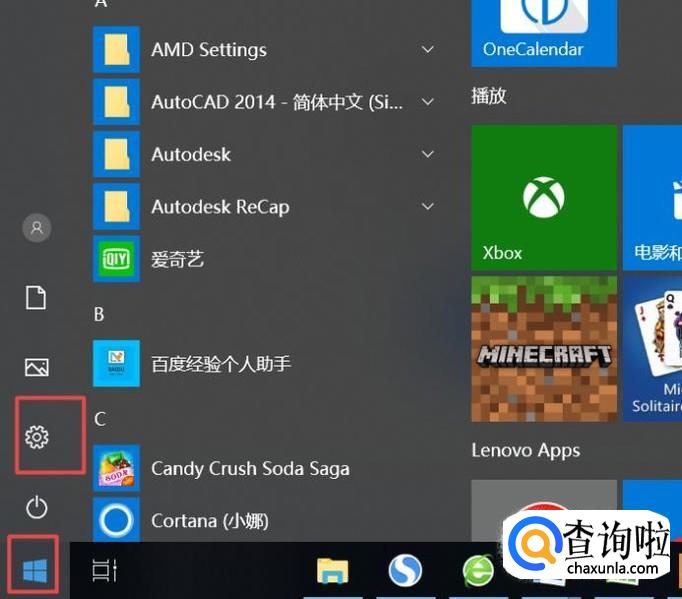Click the Lenovo Apps group heading

pyautogui.click(x=526, y=451)
